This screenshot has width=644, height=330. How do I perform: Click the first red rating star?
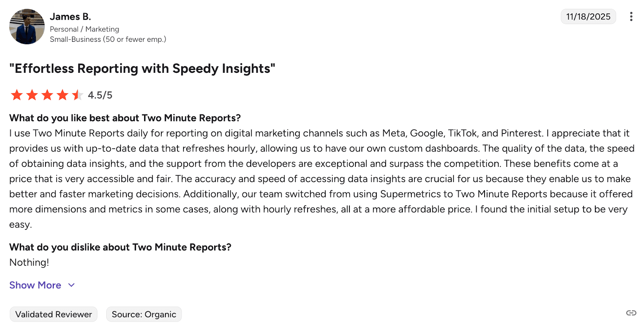point(17,95)
